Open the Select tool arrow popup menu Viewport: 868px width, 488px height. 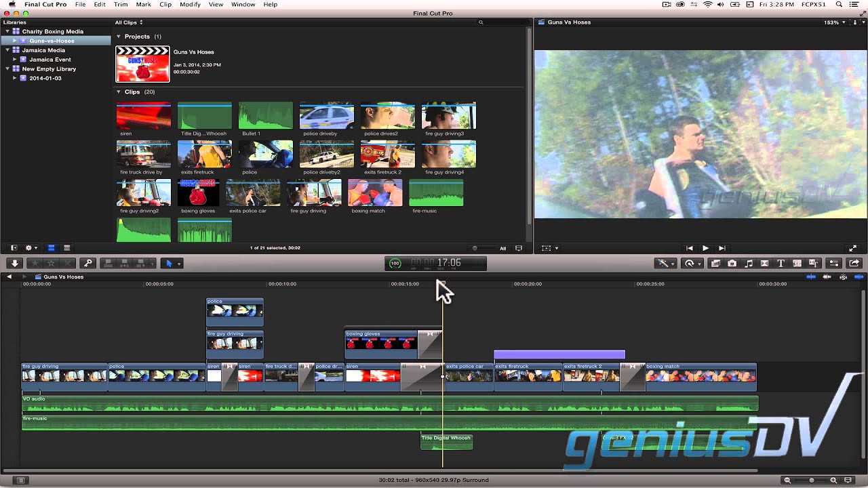coord(172,263)
